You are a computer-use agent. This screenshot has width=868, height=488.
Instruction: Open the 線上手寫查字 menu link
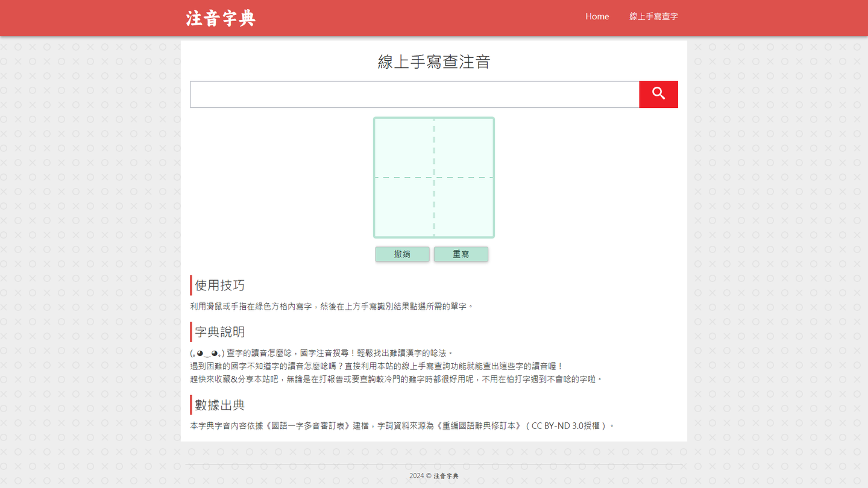(x=653, y=16)
